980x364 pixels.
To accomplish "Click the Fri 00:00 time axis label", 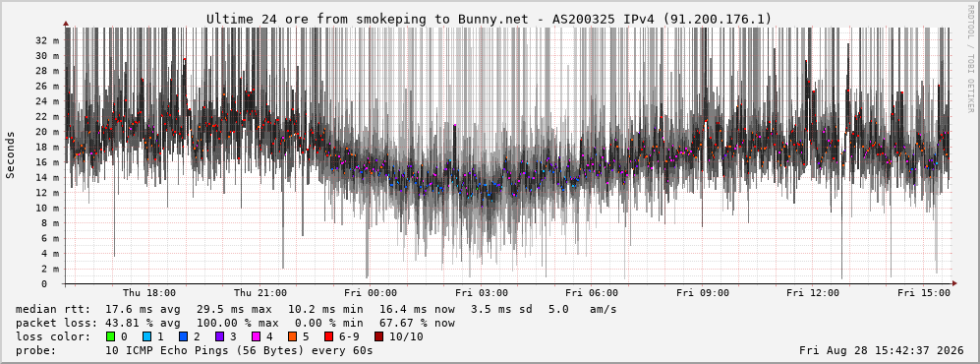I will click(x=371, y=293).
